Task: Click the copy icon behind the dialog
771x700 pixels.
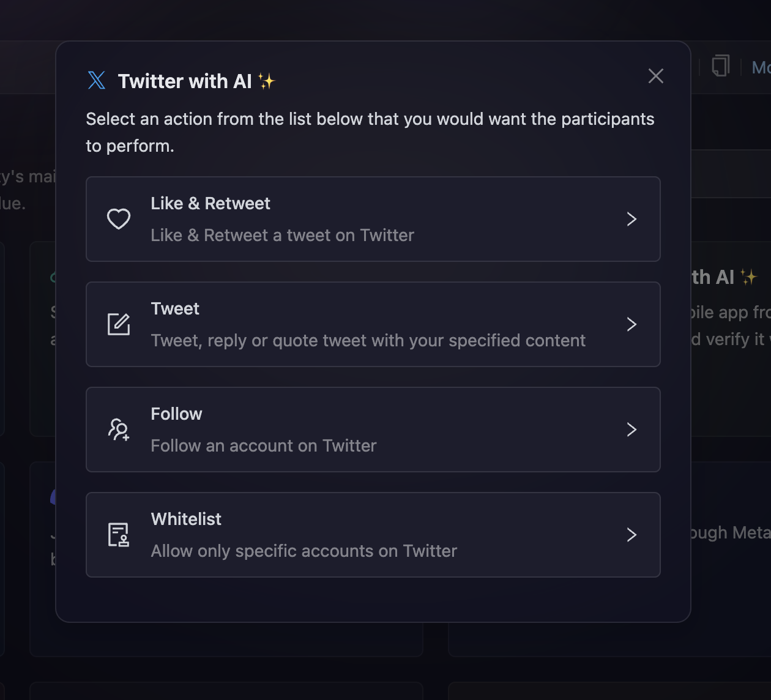Action: [720, 65]
